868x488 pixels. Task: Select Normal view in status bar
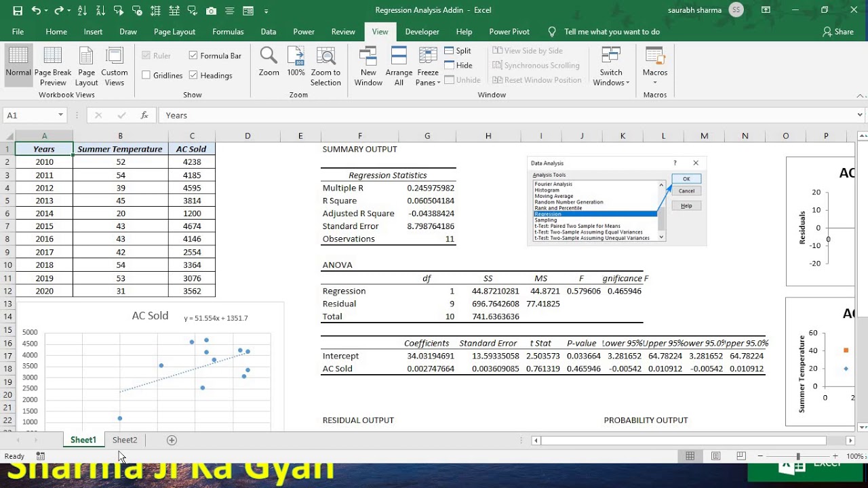[x=690, y=456]
